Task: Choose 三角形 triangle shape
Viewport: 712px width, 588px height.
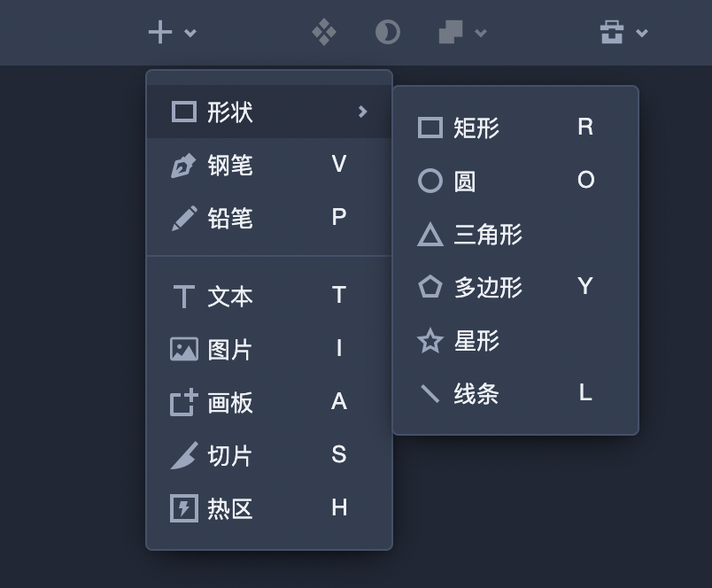Action: coord(515,235)
